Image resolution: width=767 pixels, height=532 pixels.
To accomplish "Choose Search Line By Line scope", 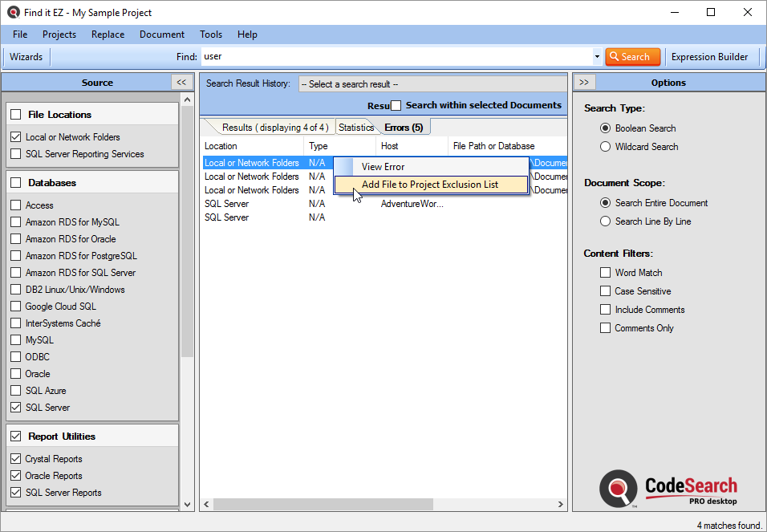I will pyautogui.click(x=606, y=221).
